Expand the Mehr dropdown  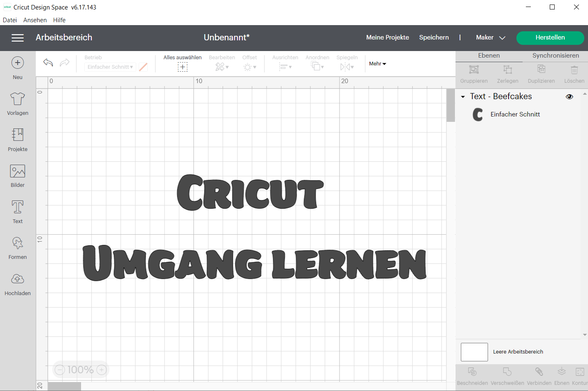(378, 64)
